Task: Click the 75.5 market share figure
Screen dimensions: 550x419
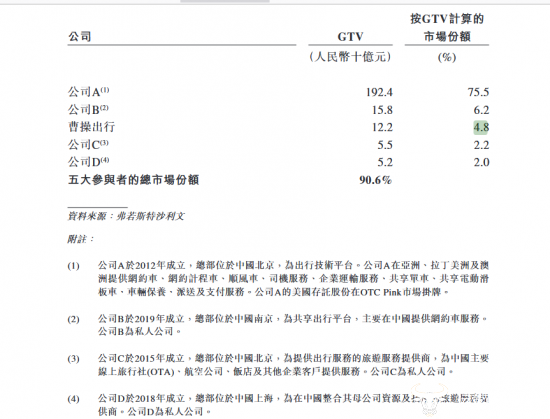Action: coord(478,92)
